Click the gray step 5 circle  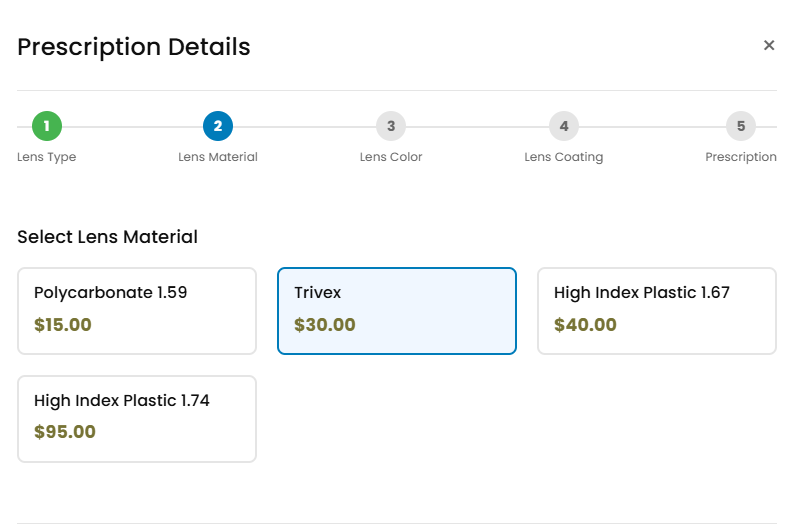pos(741,126)
